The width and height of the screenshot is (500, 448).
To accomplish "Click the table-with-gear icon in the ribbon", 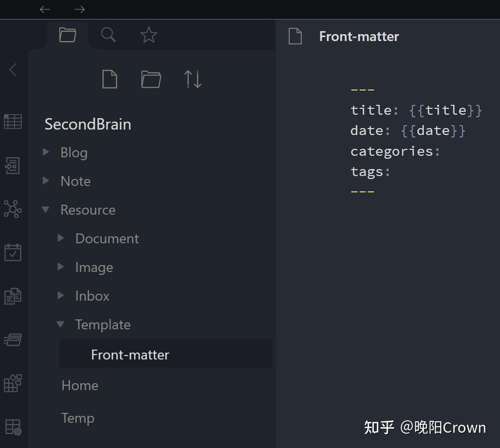I will tap(12, 427).
